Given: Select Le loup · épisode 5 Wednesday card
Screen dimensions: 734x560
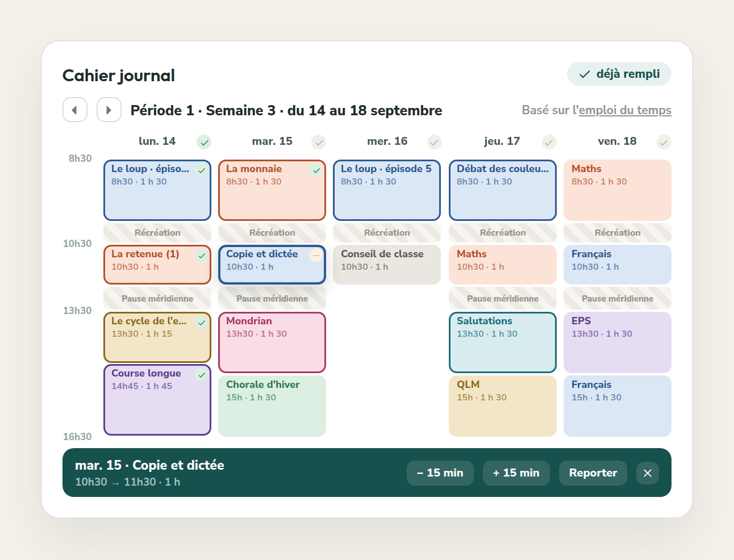Looking at the screenshot, I should (387, 190).
